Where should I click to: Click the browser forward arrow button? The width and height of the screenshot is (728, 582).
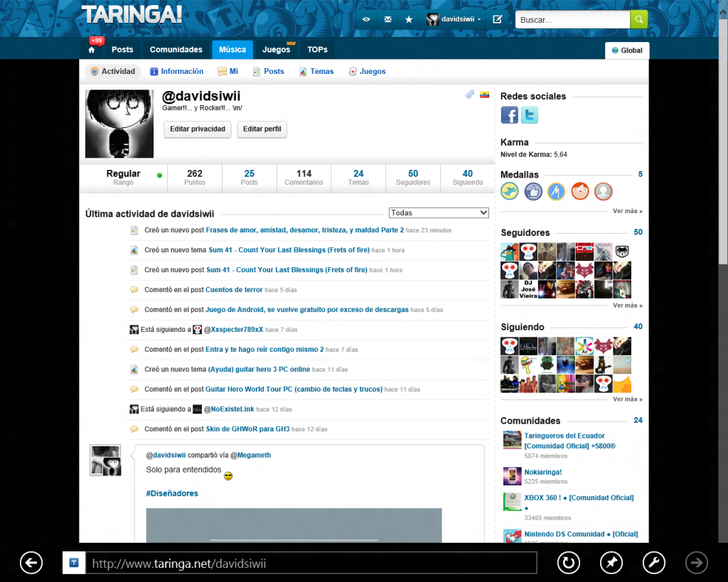click(697, 563)
